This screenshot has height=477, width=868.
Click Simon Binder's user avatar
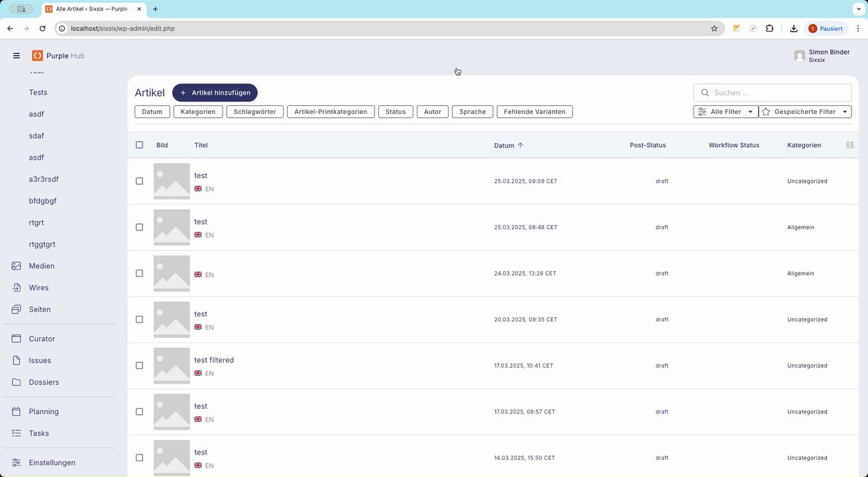[800, 56]
